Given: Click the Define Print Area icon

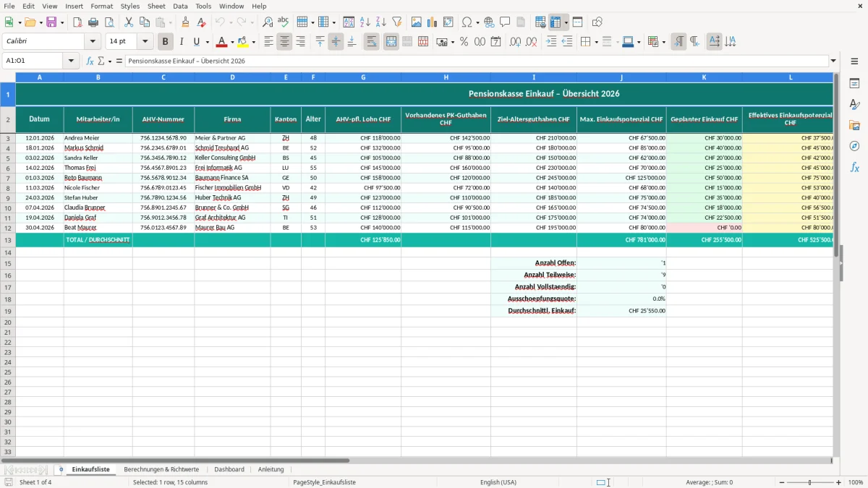Looking at the screenshot, I should click(540, 22).
